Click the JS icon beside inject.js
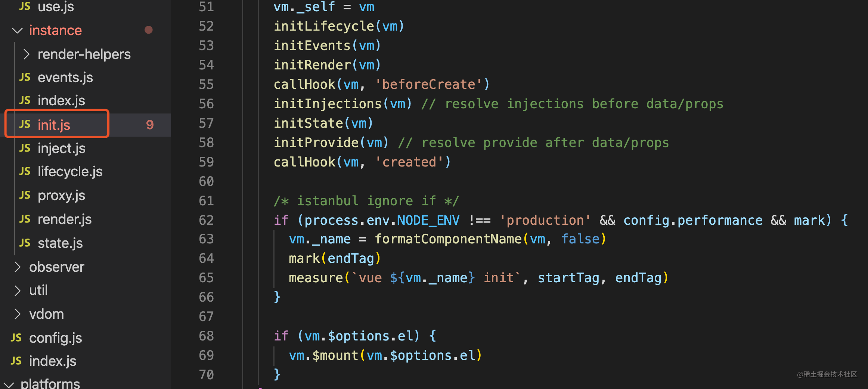Viewport: 868px width, 389px height. (25, 148)
